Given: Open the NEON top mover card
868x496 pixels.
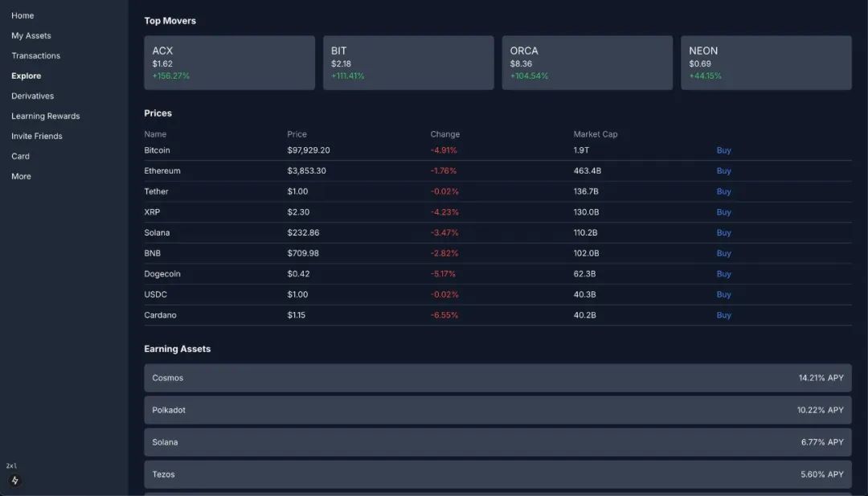Looking at the screenshot, I should pyautogui.click(x=765, y=63).
